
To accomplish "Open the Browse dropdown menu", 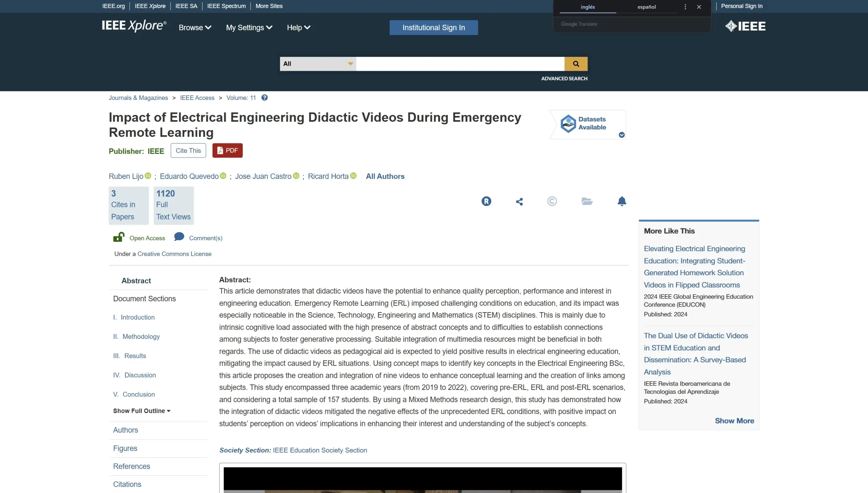I will [x=195, y=28].
